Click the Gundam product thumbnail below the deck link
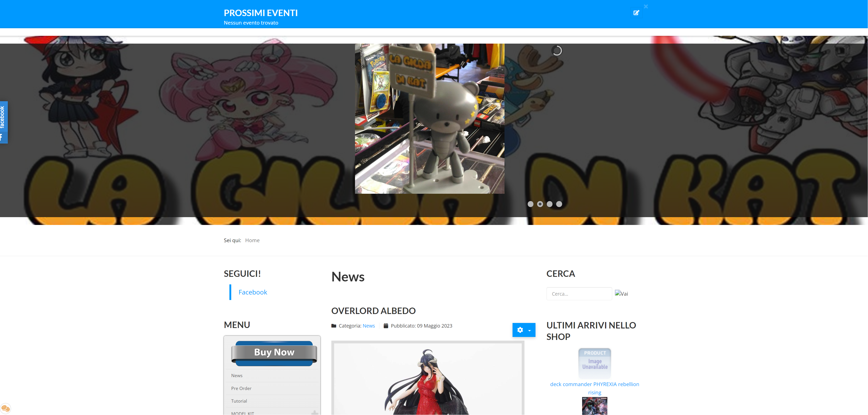 click(x=594, y=406)
